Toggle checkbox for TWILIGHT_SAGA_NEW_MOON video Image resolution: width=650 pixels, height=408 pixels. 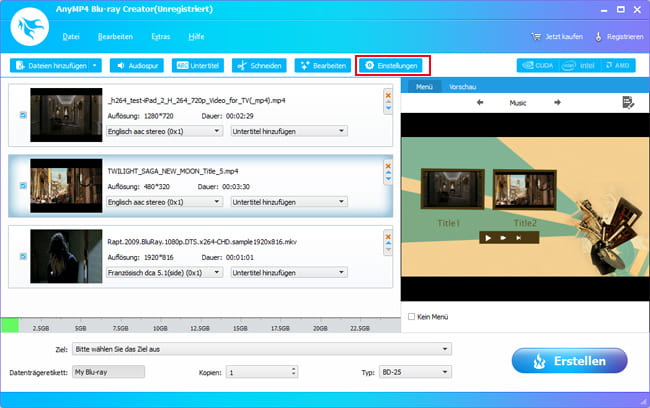[23, 186]
